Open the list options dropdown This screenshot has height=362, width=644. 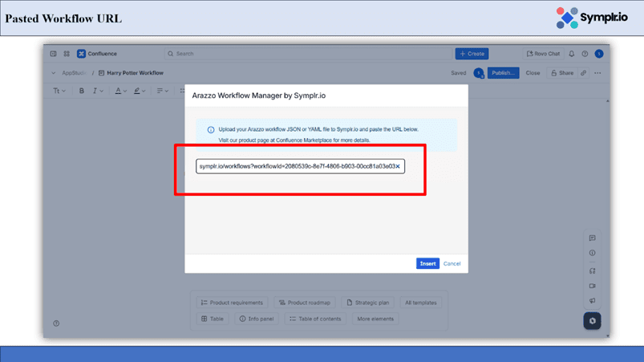[161, 91]
